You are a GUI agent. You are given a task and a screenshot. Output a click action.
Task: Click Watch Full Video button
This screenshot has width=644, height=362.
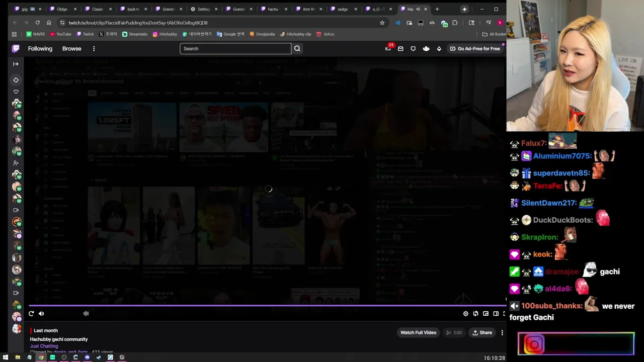[418, 332]
